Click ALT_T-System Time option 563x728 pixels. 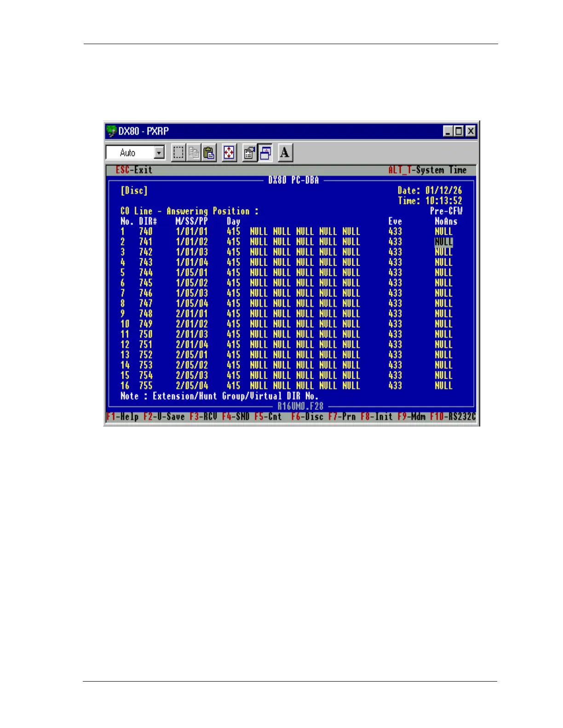pos(427,170)
